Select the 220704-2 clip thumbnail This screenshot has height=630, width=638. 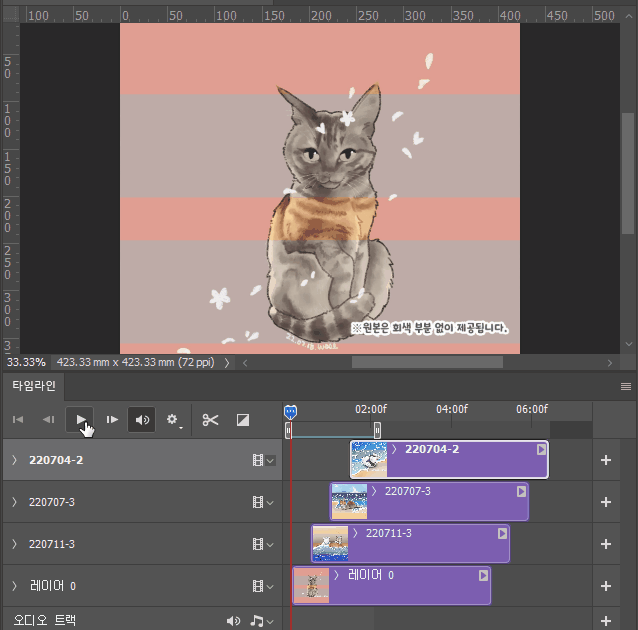point(369,459)
